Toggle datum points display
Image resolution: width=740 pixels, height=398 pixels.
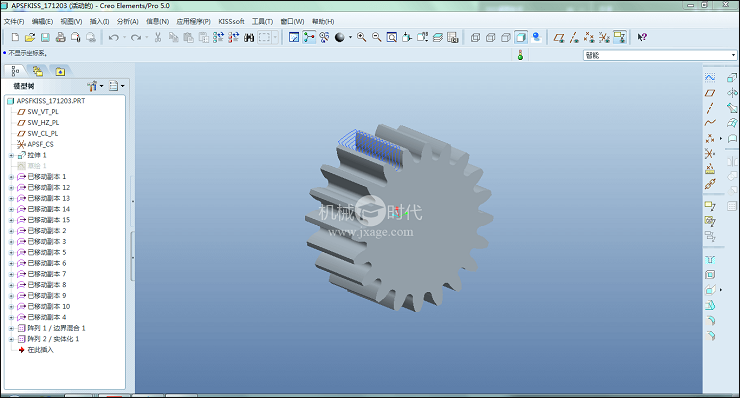point(589,37)
